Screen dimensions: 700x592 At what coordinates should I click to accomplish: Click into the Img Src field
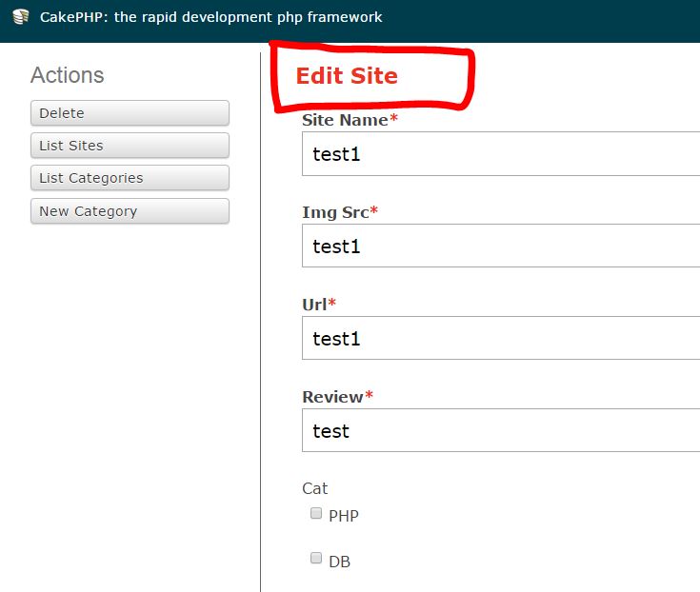tap(501, 246)
